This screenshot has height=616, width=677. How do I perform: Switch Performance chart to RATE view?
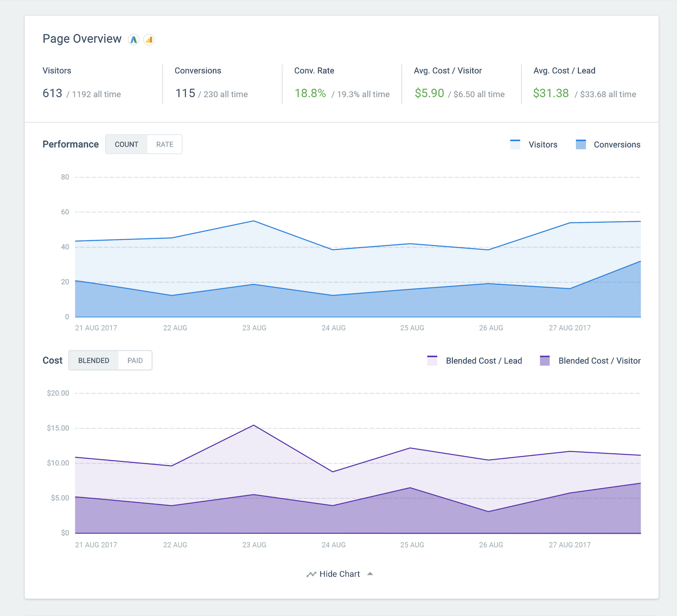[x=164, y=144]
